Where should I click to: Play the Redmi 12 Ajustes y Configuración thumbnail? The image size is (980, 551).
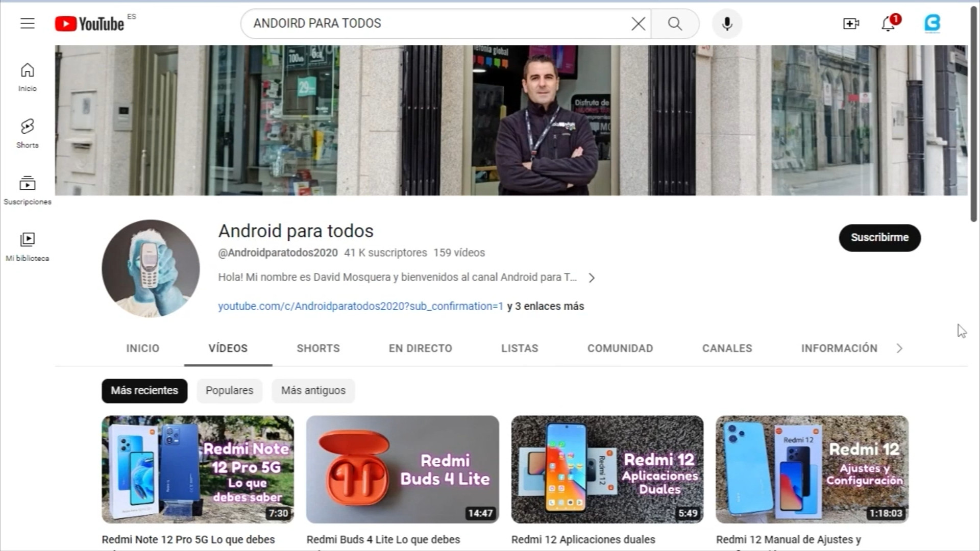click(812, 469)
